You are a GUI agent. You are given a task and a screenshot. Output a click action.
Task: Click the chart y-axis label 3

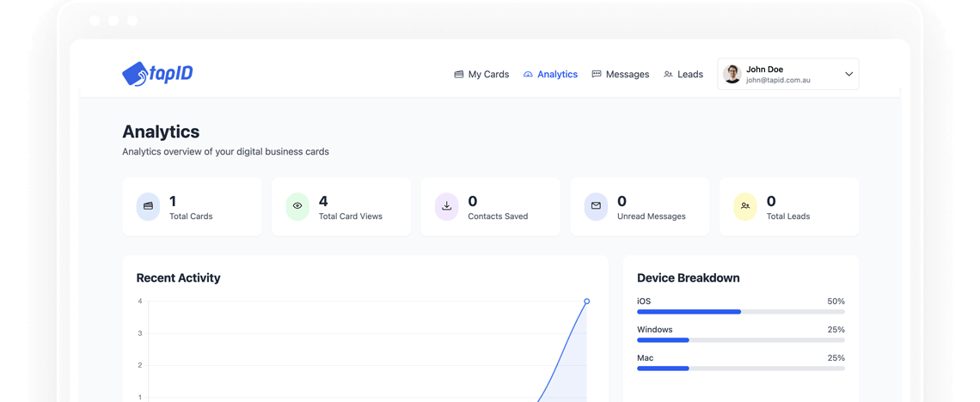point(140,333)
